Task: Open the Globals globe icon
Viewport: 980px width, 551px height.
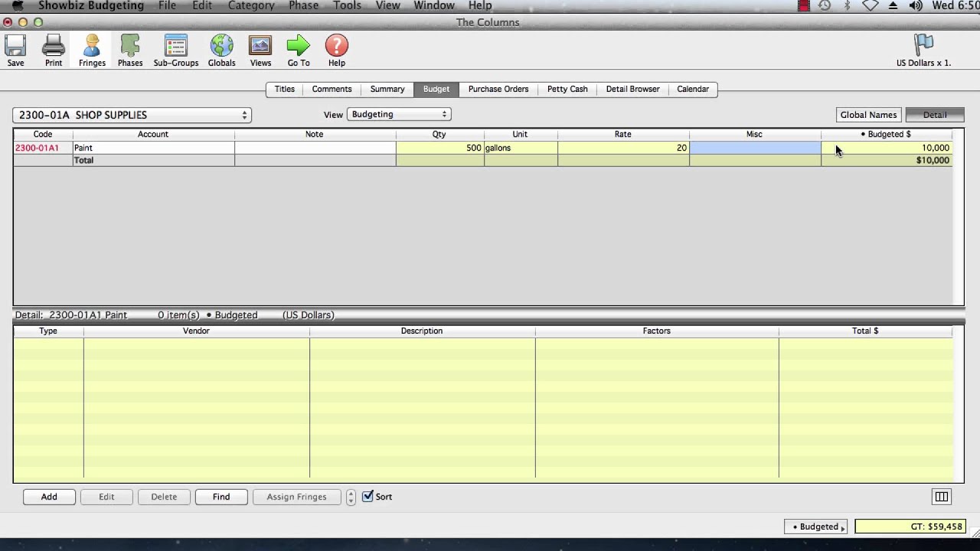Action: (x=222, y=50)
